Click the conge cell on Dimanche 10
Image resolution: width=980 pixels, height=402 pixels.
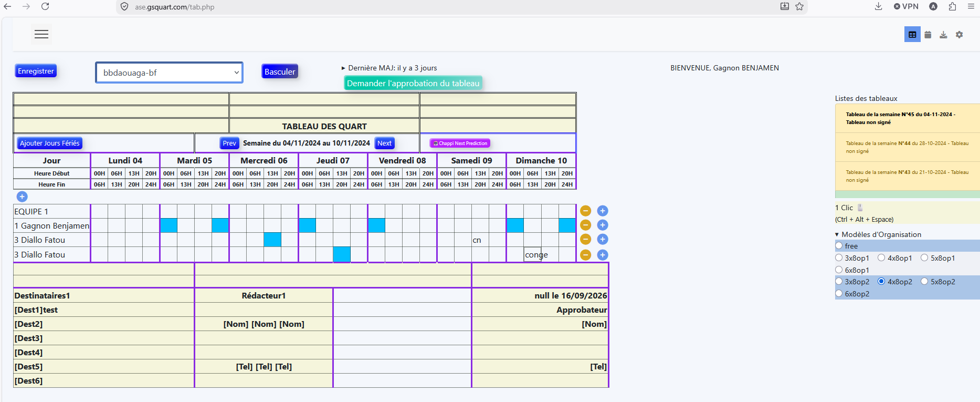click(x=532, y=255)
